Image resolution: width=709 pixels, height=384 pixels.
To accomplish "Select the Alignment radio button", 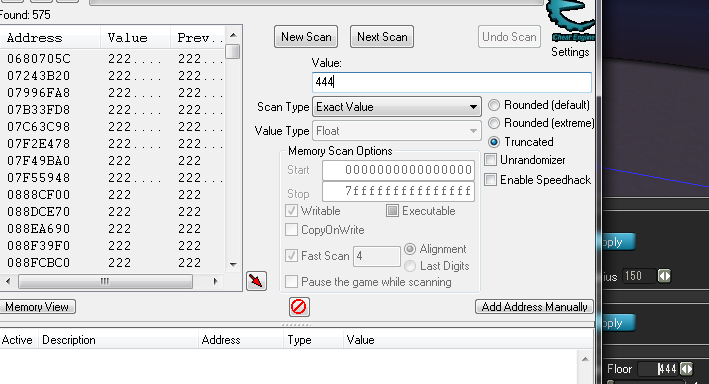I will [x=410, y=249].
